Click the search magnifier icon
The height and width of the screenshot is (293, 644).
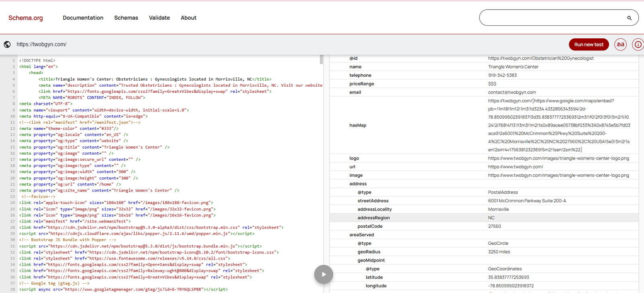[629, 18]
